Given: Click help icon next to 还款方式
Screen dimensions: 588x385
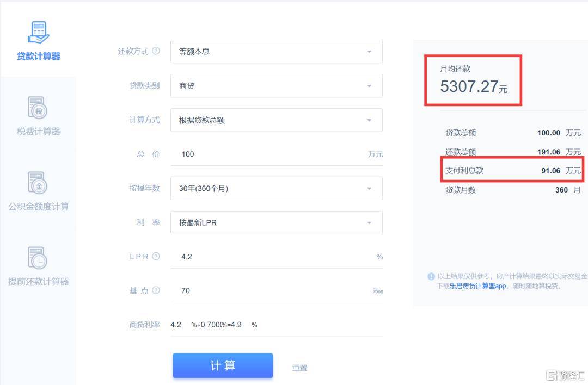Looking at the screenshot, I should [x=156, y=51].
